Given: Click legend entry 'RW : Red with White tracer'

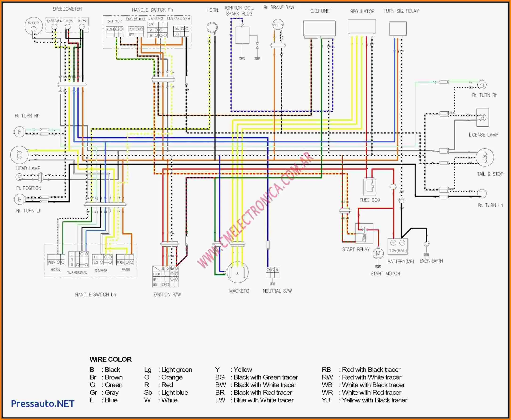Looking at the screenshot, I should 361,377.
